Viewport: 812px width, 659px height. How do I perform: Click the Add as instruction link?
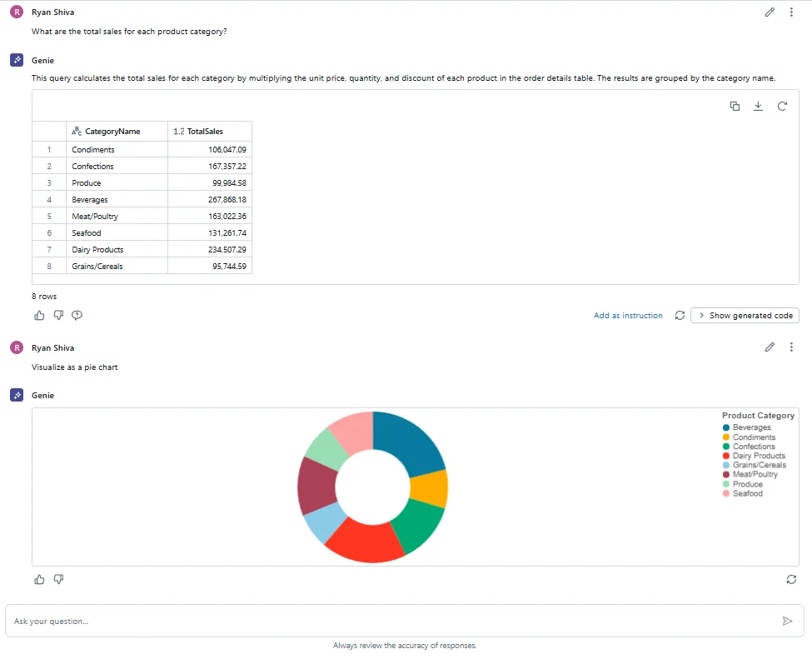tap(628, 315)
